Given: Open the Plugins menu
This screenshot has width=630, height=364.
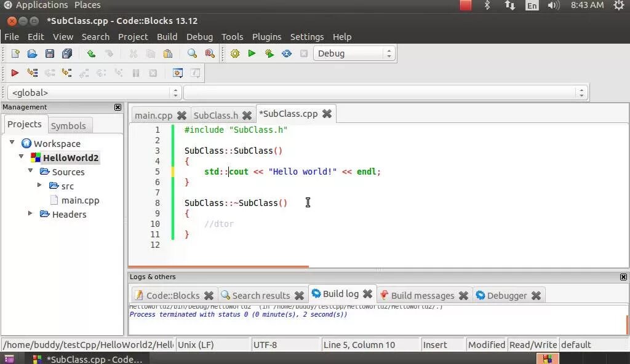Looking at the screenshot, I should click(267, 36).
